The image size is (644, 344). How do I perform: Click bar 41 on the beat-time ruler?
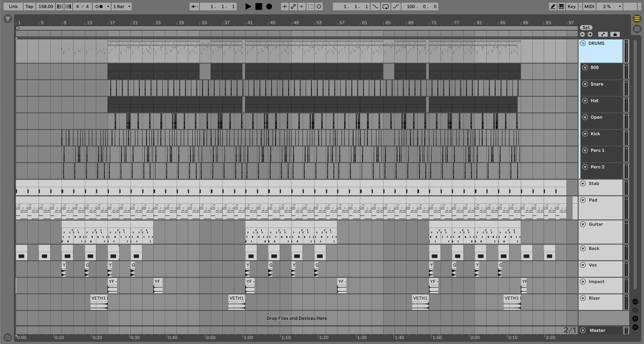point(250,23)
